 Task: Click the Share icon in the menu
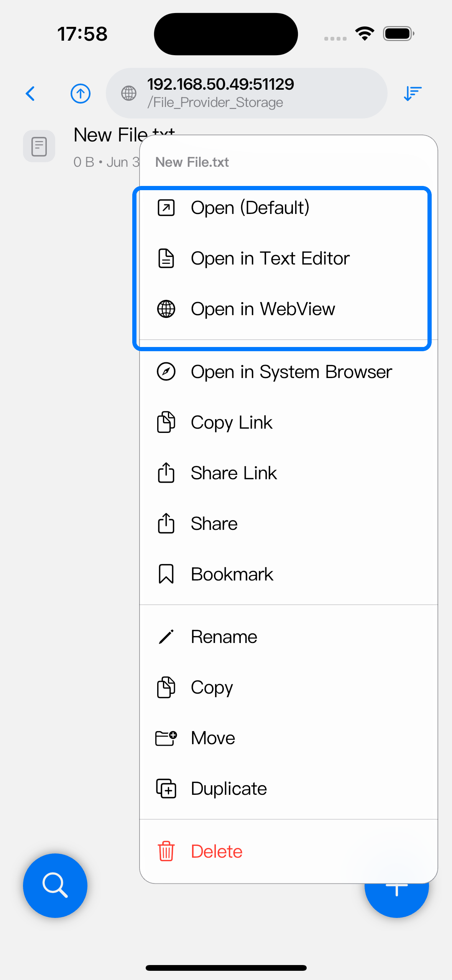[166, 523]
